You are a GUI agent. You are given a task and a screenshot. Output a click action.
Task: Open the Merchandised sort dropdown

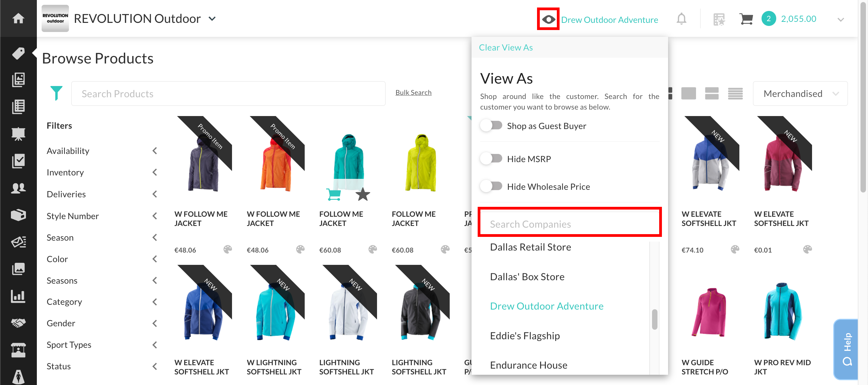click(x=800, y=94)
